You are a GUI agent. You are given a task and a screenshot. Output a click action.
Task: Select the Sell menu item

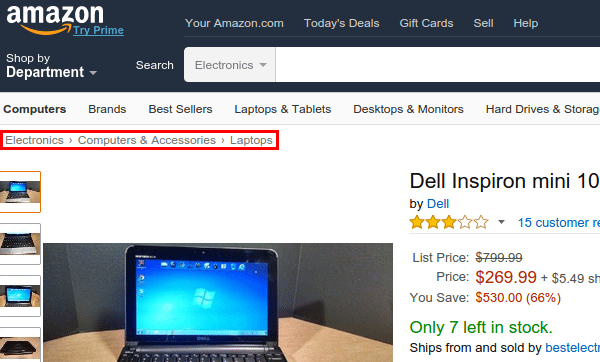(x=483, y=23)
